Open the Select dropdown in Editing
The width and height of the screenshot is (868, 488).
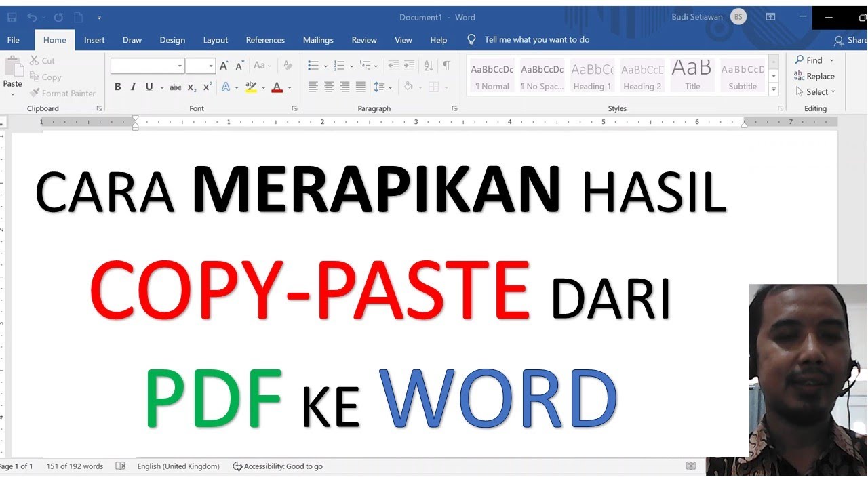click(x=815, y=91)
